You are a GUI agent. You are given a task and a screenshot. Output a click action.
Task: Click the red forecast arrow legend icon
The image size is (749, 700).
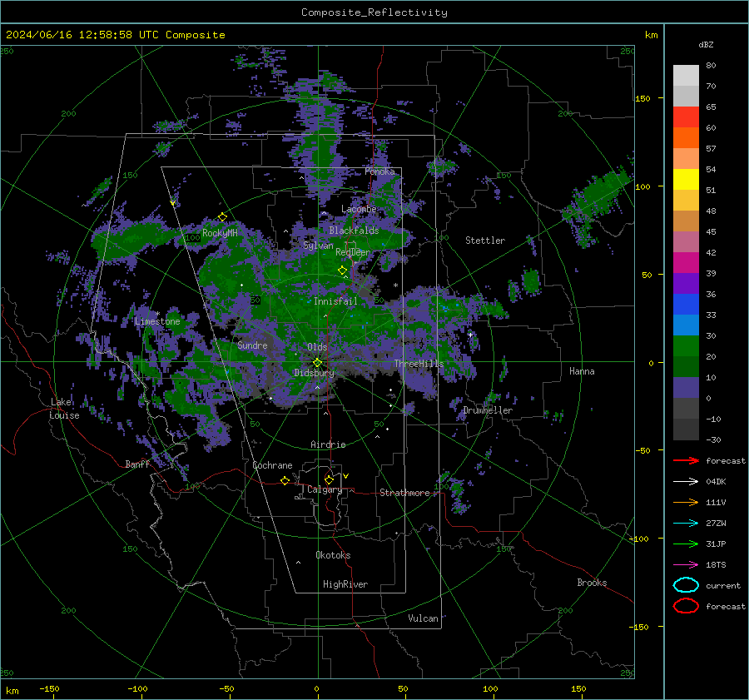[686, 460]
